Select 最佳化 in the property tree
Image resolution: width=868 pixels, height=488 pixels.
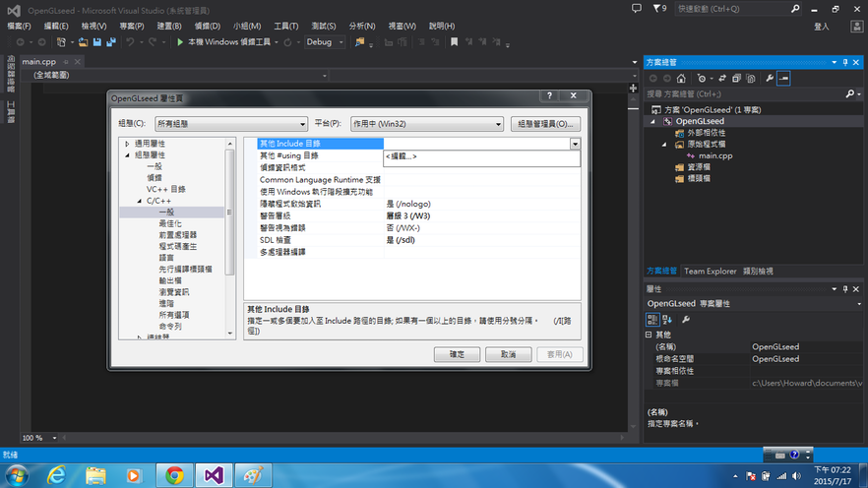pyautogui.click(x=170, y=223)
